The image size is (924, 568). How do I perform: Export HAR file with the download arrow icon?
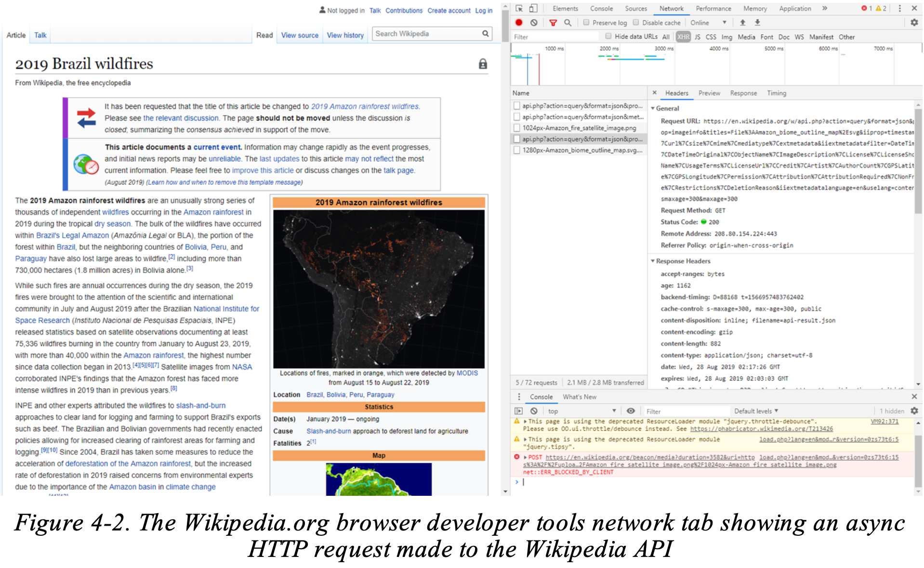(x=757, y=22)
